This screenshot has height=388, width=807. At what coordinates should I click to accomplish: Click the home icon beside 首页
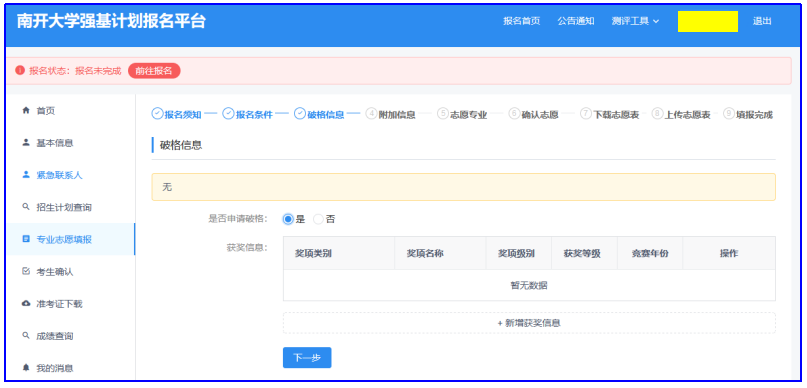pos(26,111)
